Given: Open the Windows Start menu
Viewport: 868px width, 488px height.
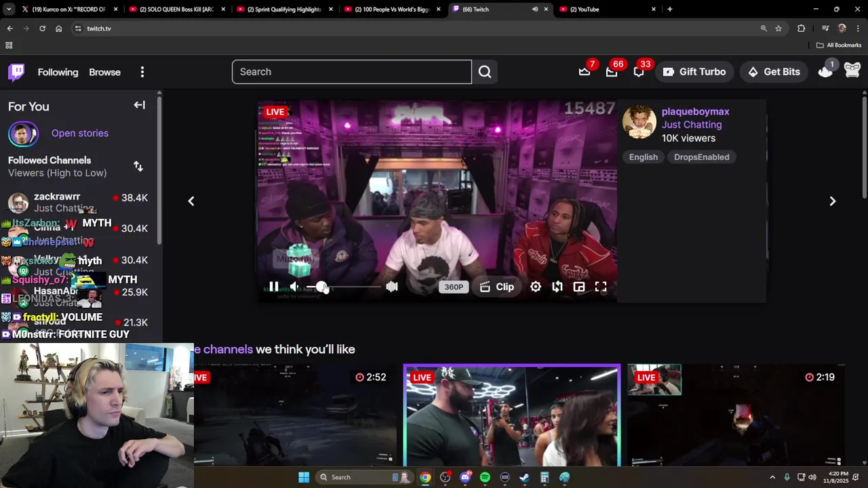Looking at the screenshot, I should point(304,477).
